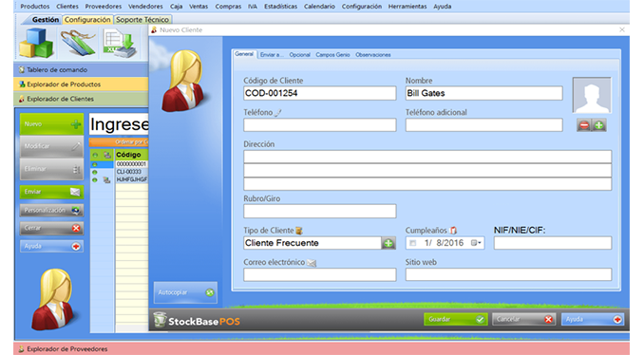
Task: Click the price tags toolbar icon
Action: [x=78, y=43]
